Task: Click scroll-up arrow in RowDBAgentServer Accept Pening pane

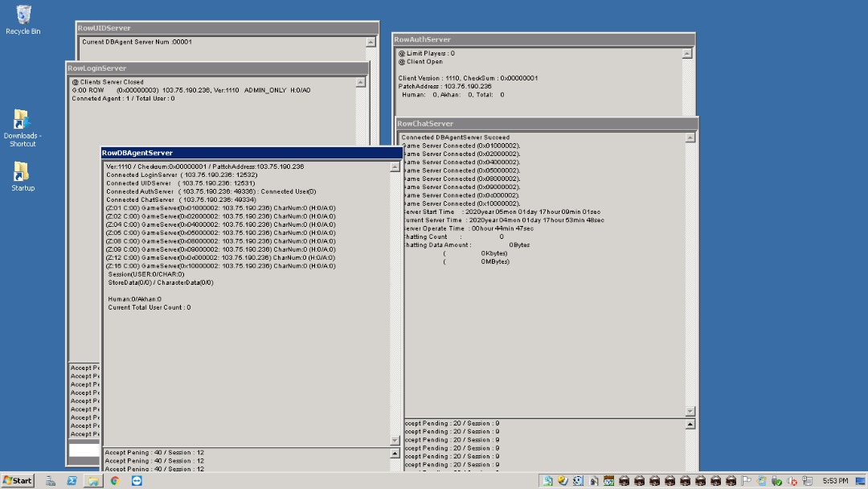Action: click(x=395, y=453)
